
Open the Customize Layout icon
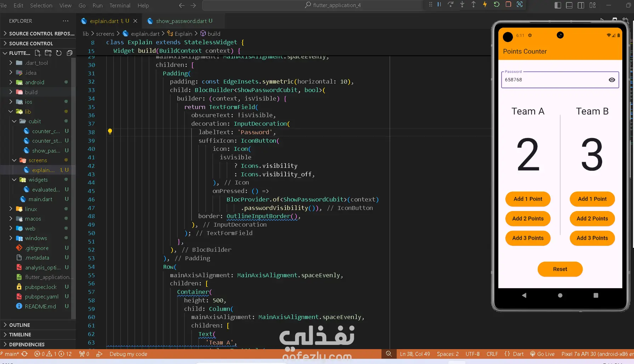593,5
